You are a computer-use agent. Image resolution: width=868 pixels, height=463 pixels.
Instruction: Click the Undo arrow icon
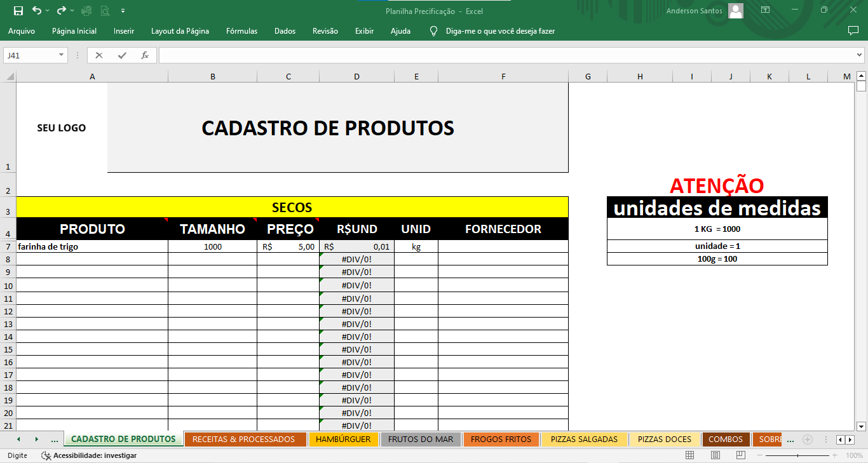pyautogui.click(x=37, y=11)
